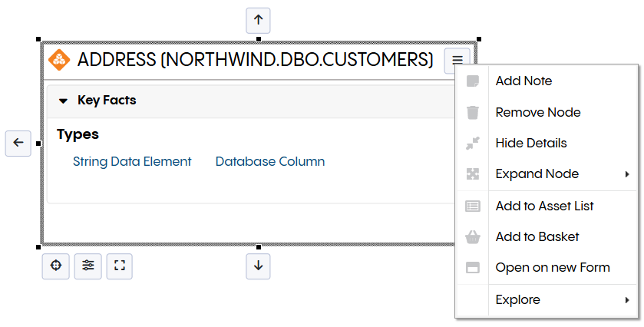The width and height of the screenshot is (644, 327).
Task: Click the orange database column icon
Action: tap(59, 60)
